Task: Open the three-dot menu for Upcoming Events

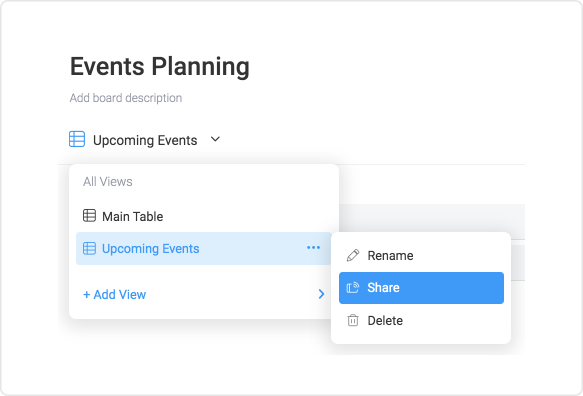Action: point(313,248)
